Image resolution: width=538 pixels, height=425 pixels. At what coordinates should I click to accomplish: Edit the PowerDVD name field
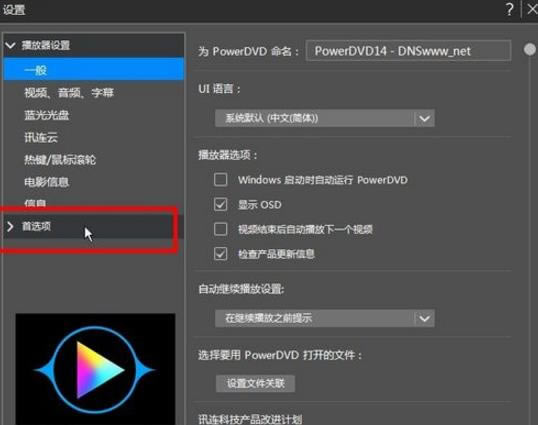coord(408,51)
